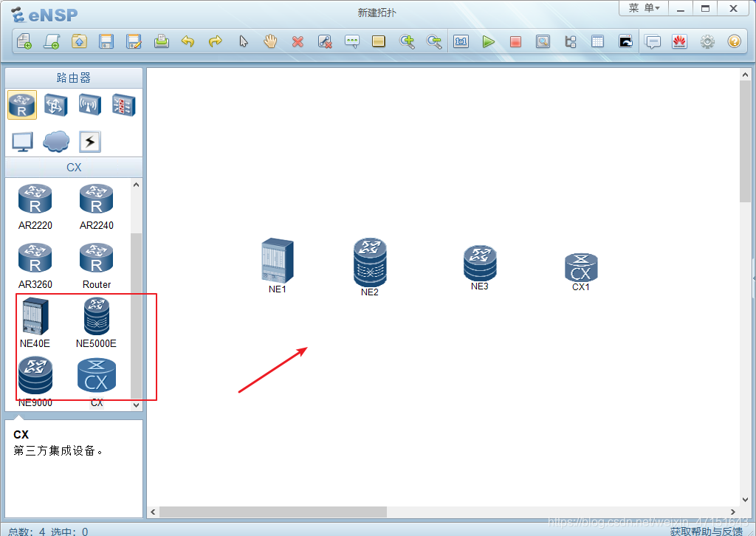Viewport: 756px width, 536px height.
Task: Click canvas vertical scroll down arrow
Action: tap(745, 500)
